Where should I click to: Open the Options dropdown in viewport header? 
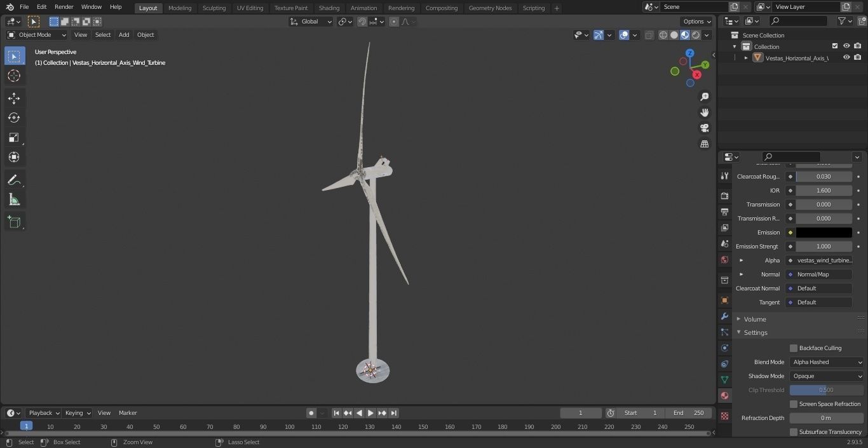pos(697,22)
